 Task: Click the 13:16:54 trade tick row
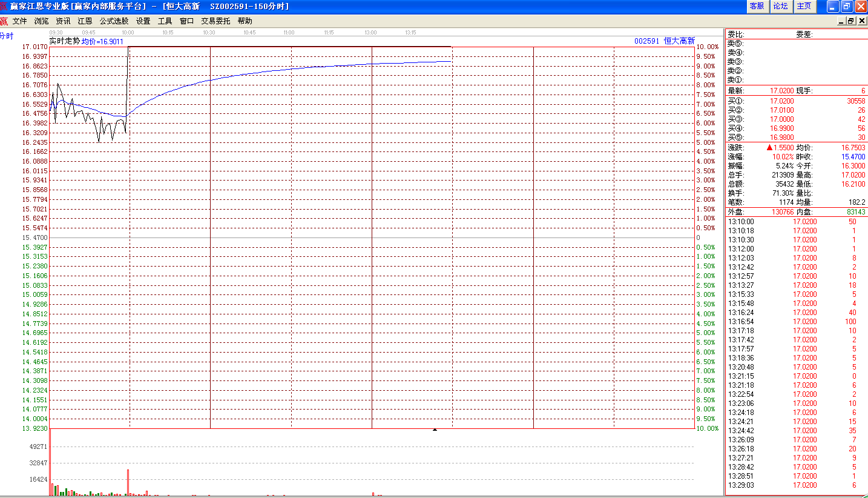point(797,322)
